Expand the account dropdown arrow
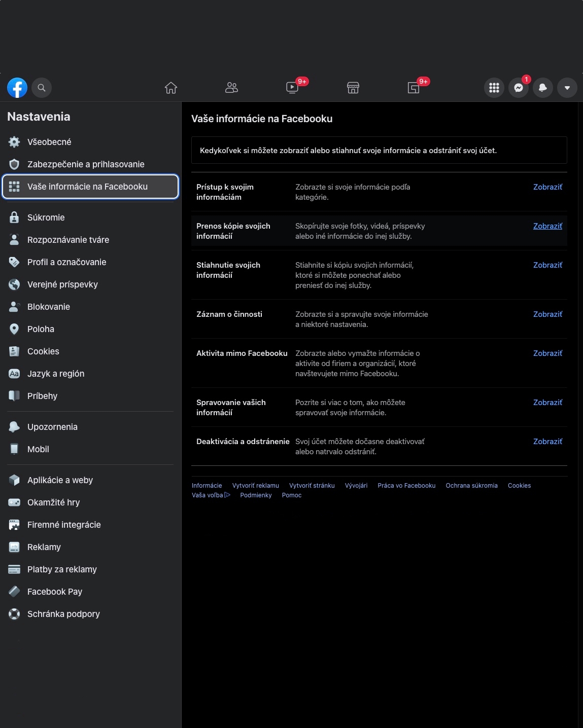Viewport: 583px width, 728px height. [x=567, y=88]
